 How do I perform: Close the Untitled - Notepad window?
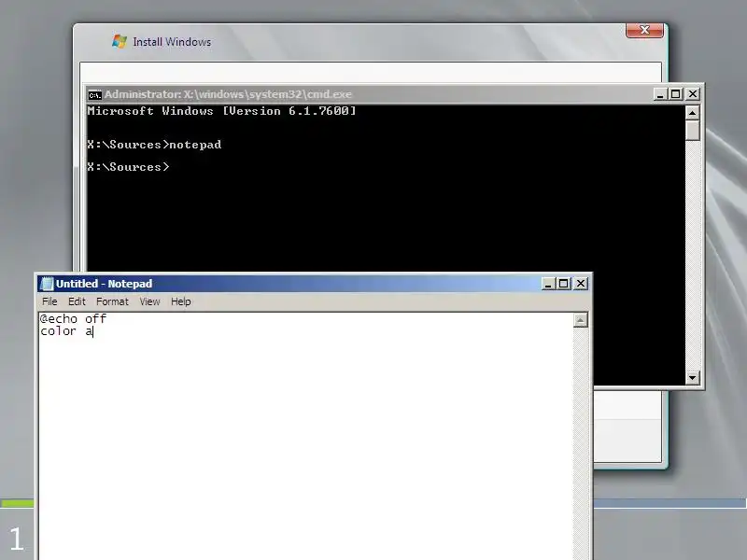tap(581, 284)
